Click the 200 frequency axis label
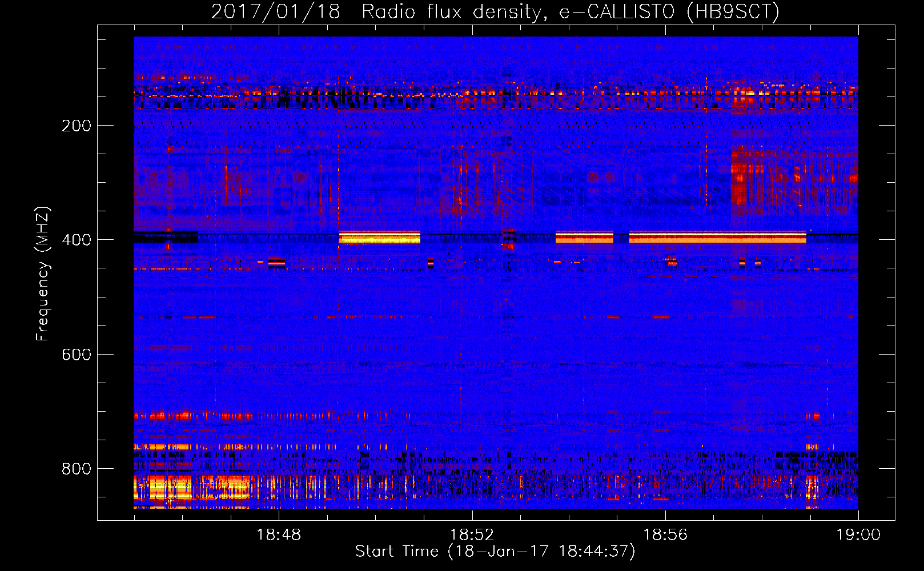 pyautogui.click(x=77, y=126)
